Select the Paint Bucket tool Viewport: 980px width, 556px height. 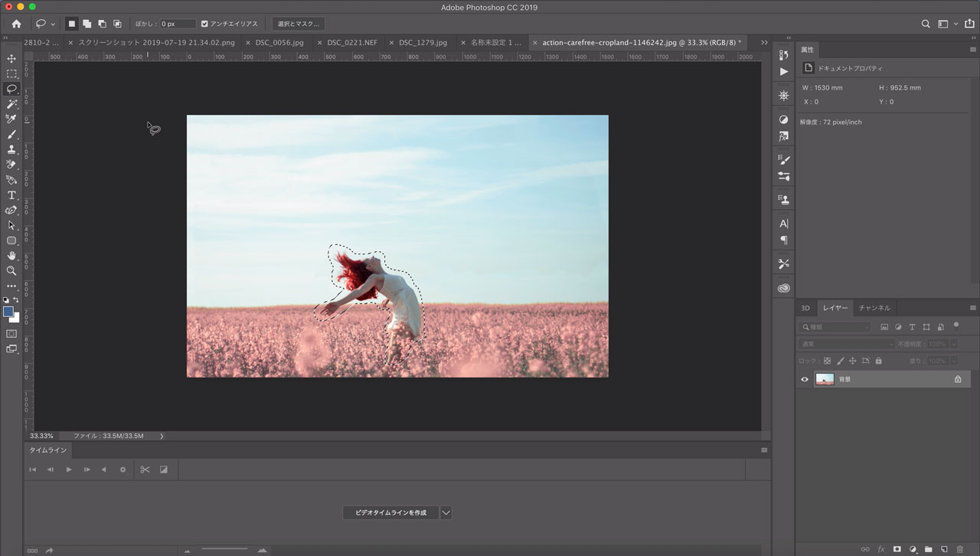coord(11,180)
